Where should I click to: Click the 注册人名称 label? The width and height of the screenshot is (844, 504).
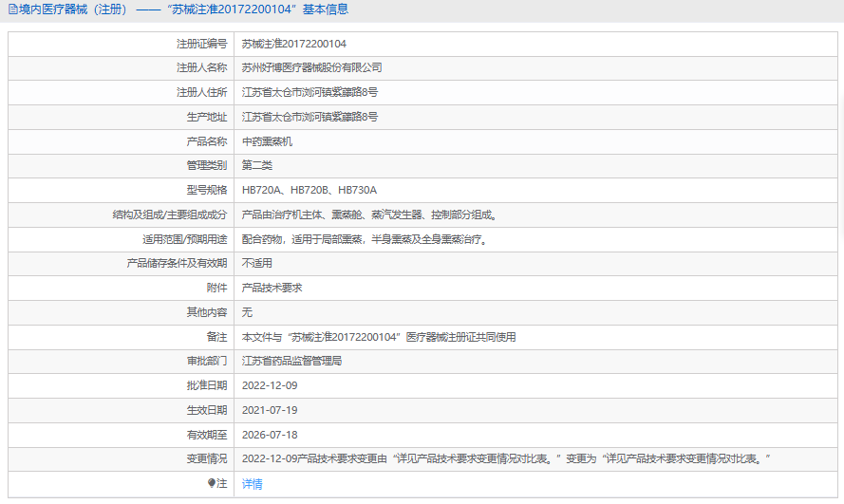point(202,67)
